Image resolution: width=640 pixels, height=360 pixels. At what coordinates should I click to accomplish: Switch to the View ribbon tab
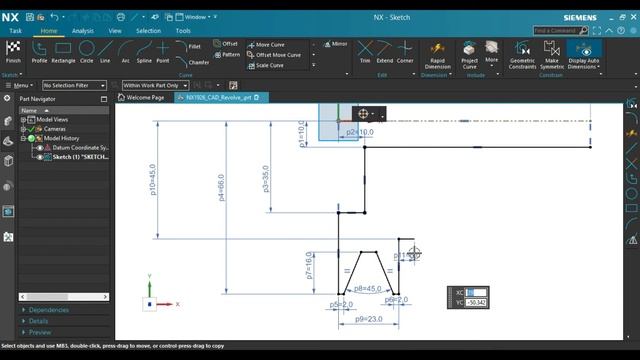[115, 31]
